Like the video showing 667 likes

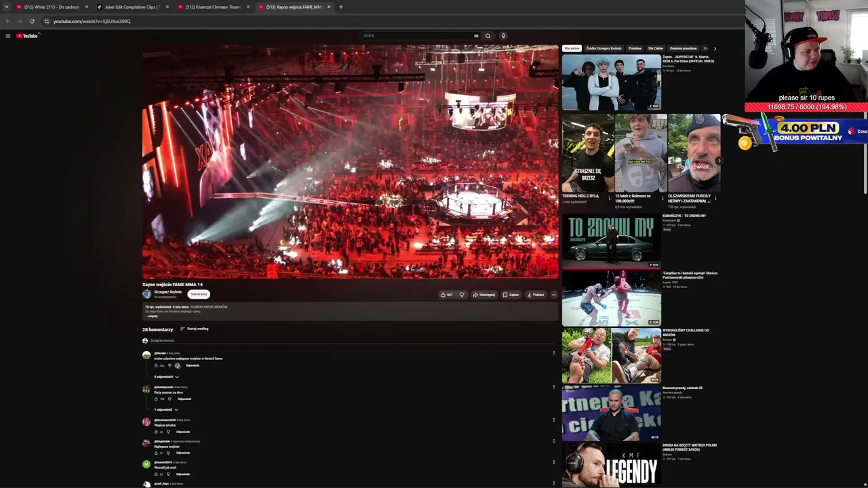(446, 295)
